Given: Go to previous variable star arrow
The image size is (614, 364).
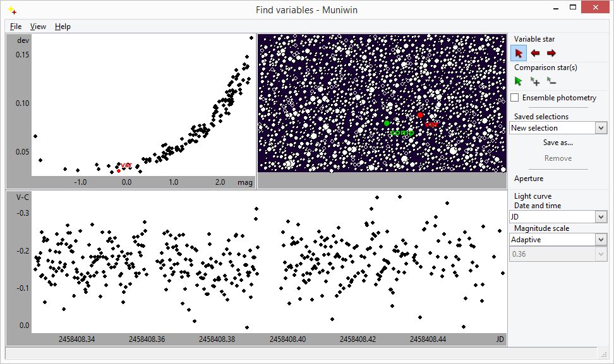Looking at the screenshot, I should pyautogui.click(x=535, y=53).
